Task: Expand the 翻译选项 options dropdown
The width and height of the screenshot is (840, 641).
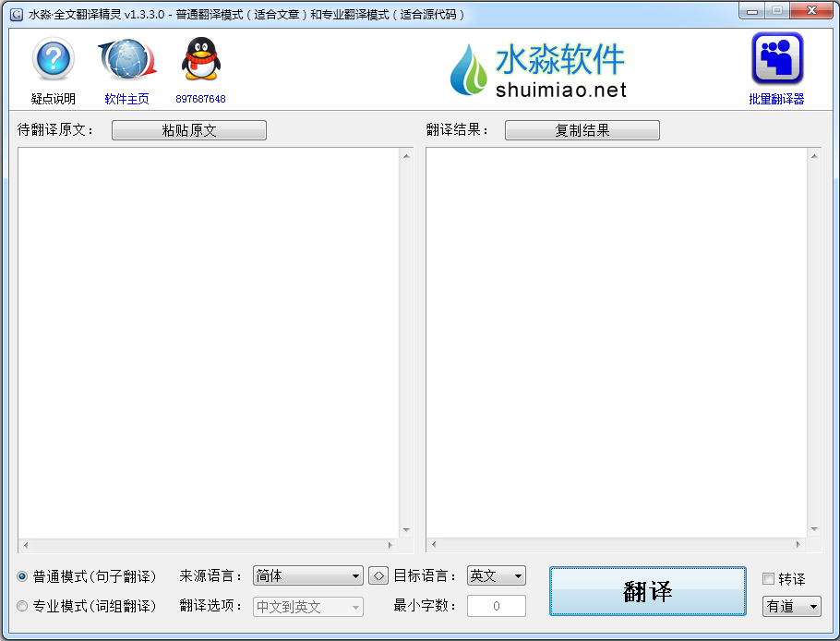Action: click(x=306, y=607)
